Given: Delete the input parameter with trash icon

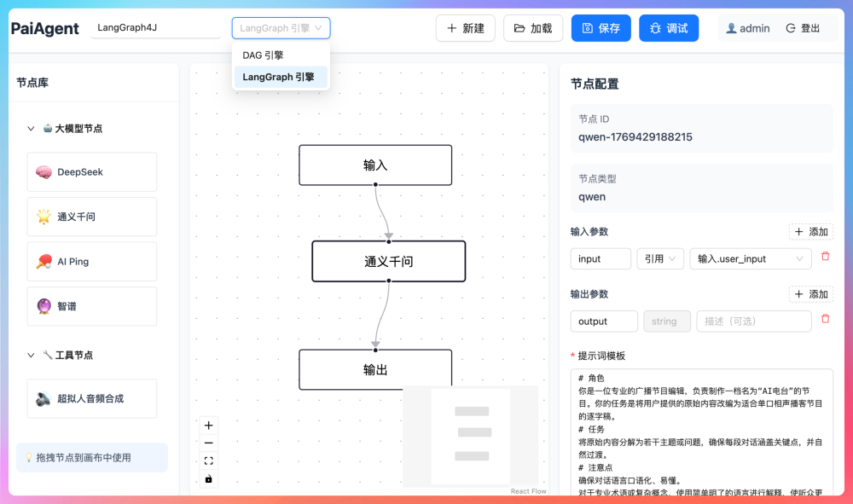Looking at the screenshot, I should click(825, 257).
